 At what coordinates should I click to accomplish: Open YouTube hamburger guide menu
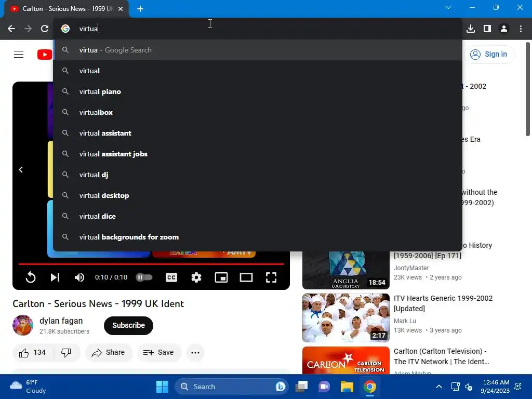[19, 54]
